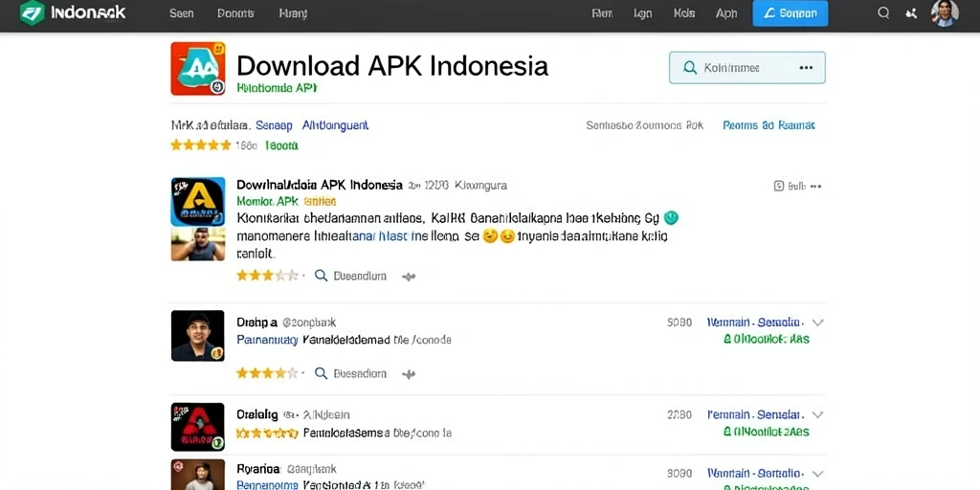Viewport: 980px width, 490px height.
Task: Click the green status text under Drahpa's link
Action: (x=767, y=340)
